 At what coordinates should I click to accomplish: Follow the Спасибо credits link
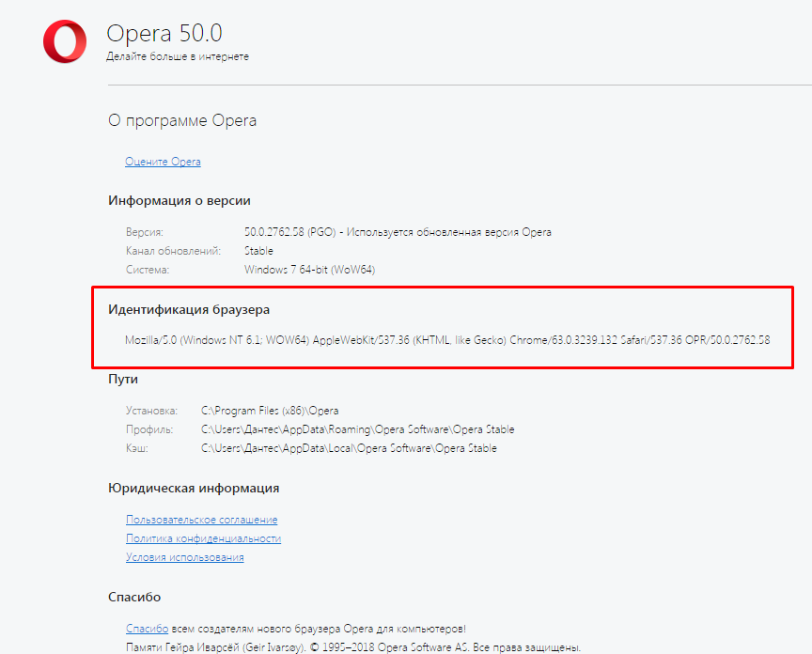click(147, 629)
